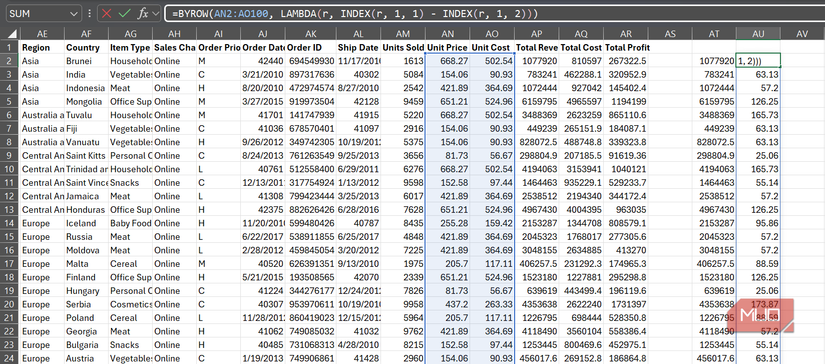825x364 pixels.
Task: Select result cell 88.59 in row 17
Action: [758, 264]
